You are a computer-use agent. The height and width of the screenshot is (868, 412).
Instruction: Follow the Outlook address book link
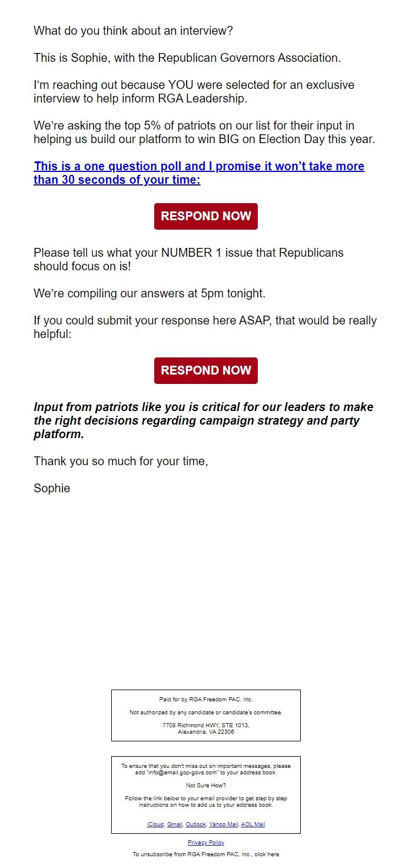196,824
